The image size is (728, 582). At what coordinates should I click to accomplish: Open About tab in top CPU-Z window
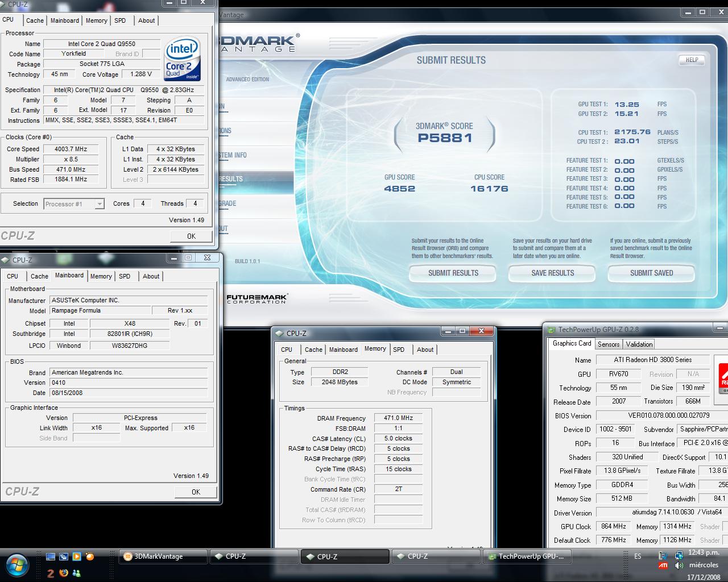[x=146, y=20]
